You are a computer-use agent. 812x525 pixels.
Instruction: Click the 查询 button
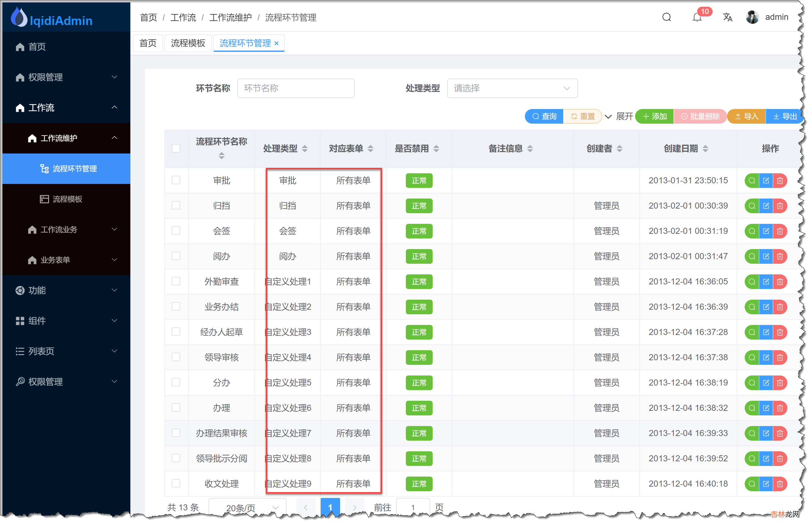tap(544, 117)
